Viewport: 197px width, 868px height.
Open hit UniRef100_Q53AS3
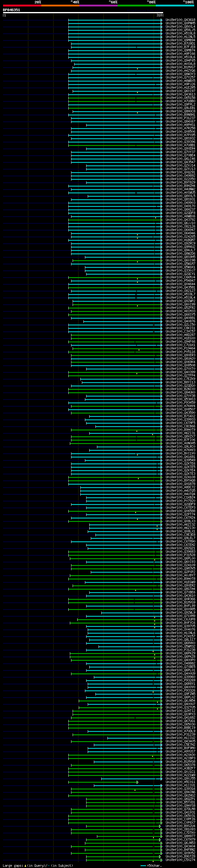180,400
